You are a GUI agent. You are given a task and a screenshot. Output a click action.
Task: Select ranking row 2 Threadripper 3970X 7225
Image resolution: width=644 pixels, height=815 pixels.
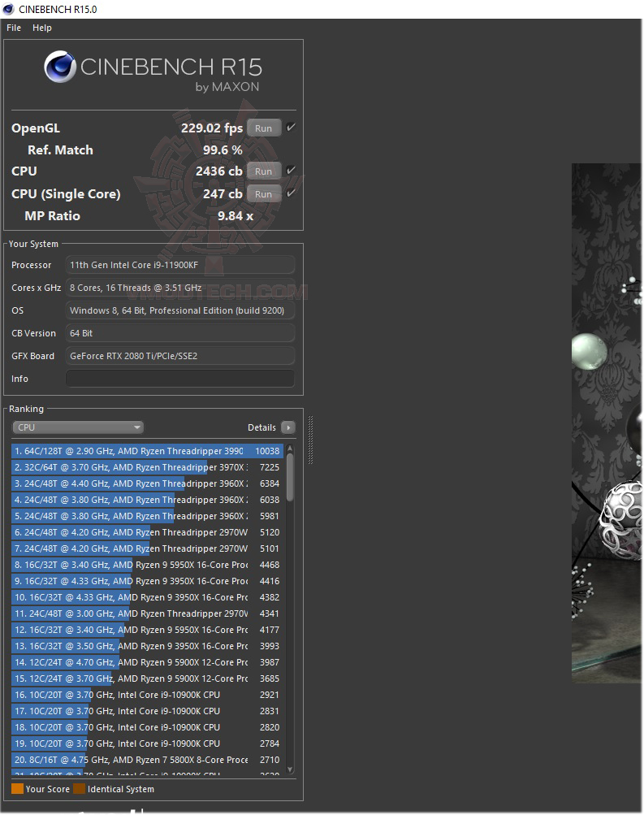coord(148,467)
